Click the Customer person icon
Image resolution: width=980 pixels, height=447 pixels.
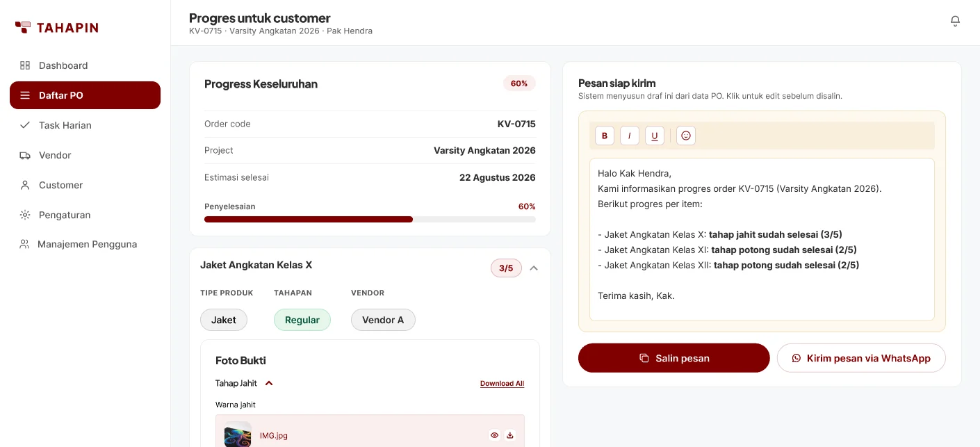(25, 185)
